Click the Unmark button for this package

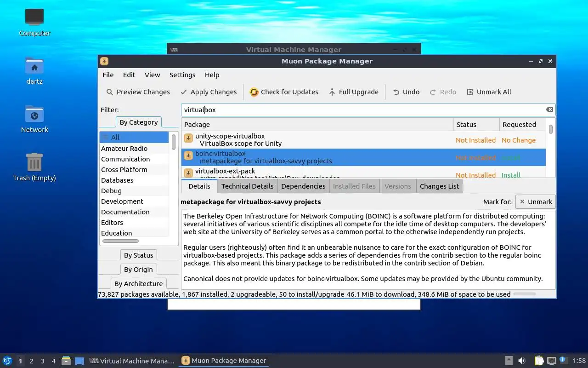click(536, 202)
